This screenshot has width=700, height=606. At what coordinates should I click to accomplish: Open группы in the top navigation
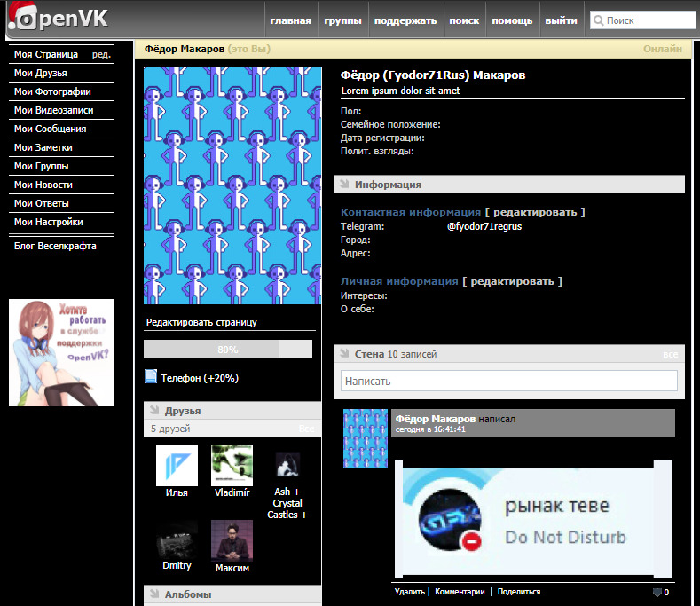coord(342,20)
